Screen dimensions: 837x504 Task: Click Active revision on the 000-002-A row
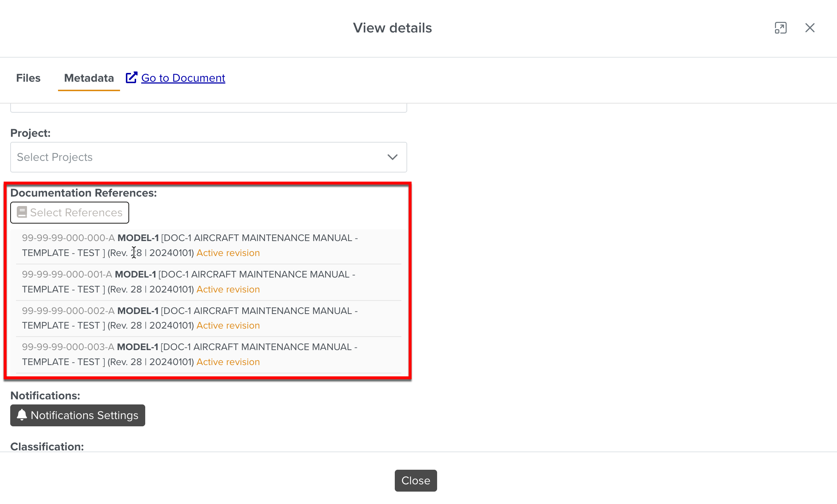(x=228, y=325)
